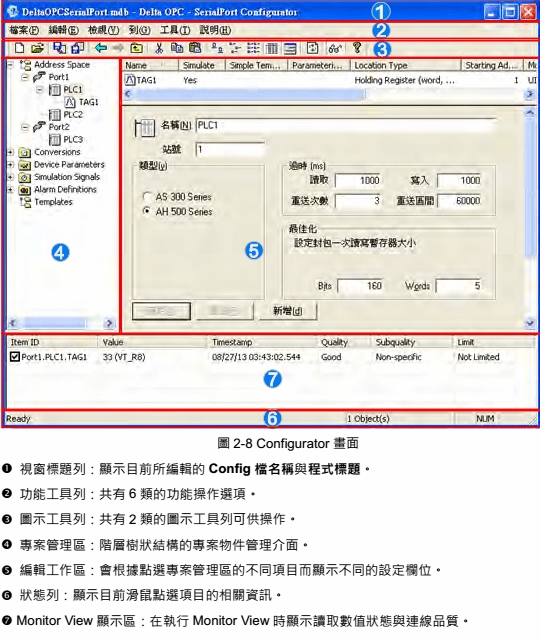
Task: Select AH 500 Series radio button
Action: (147, 211)
